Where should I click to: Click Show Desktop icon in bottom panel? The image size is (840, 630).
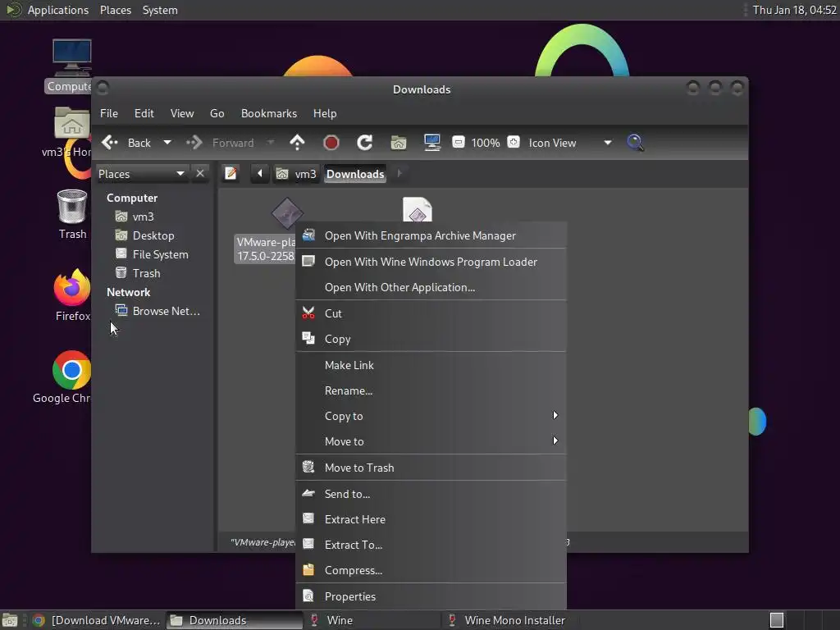pyautogui.click(x=10, y=620)
